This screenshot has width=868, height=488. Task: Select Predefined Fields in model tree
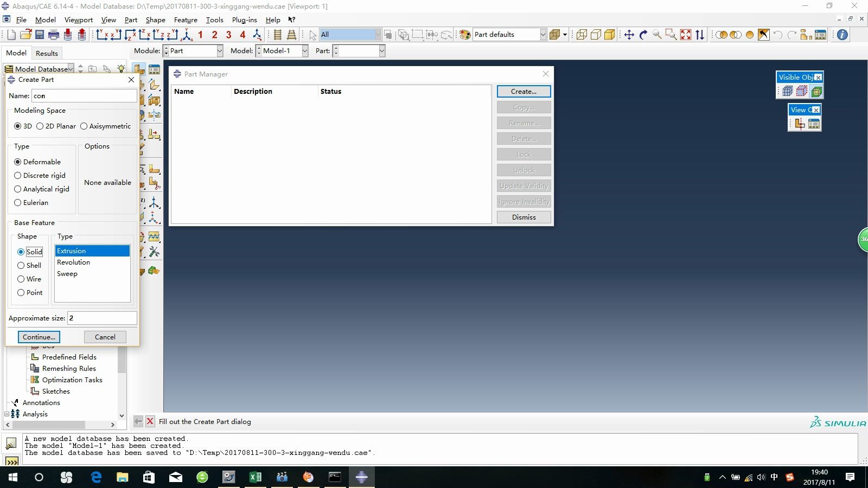pos(69,357)
